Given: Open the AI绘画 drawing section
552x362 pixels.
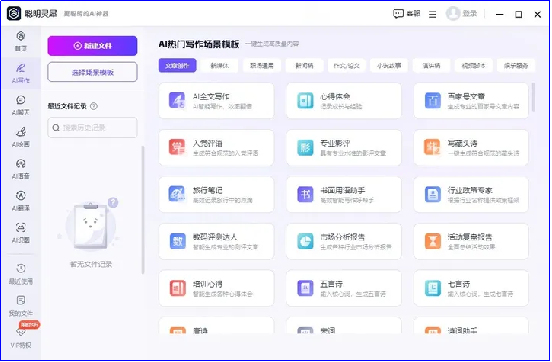Looking at the screenshot, I should point(21,137).
